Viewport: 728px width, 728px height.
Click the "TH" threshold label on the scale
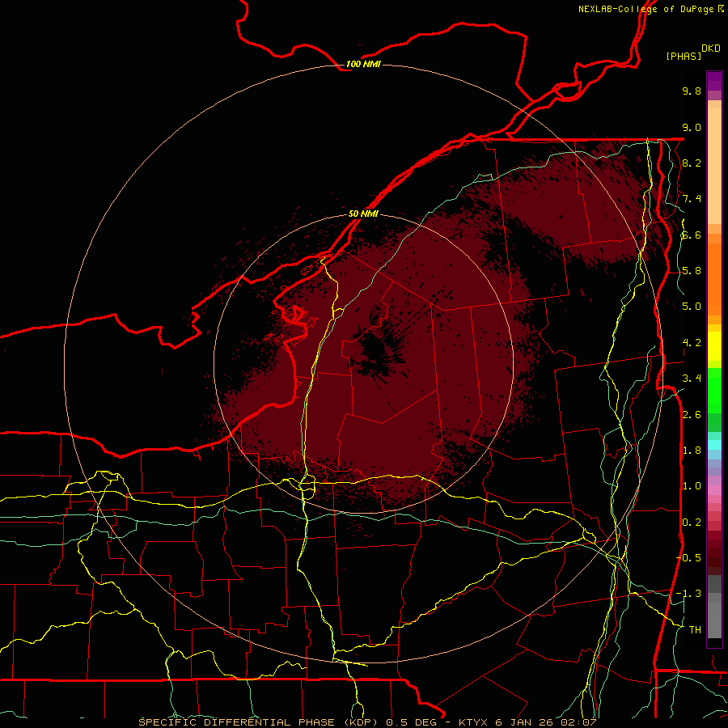695,630
